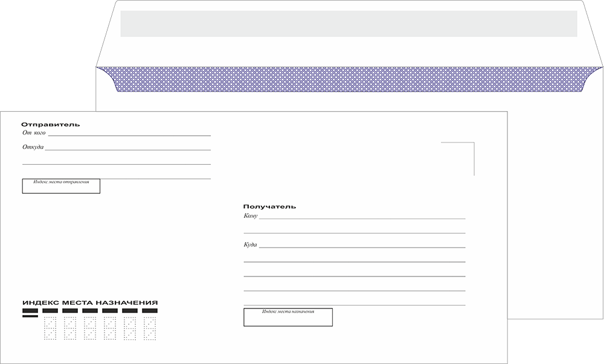Click the double black marker bar
The height and width of the screenshot is (364, 604).
pos(30,312)
